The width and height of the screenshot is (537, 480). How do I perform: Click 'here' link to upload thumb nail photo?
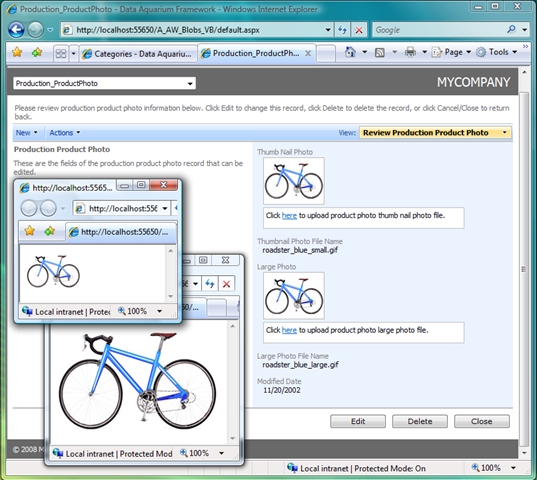click(x=289, y=216)
